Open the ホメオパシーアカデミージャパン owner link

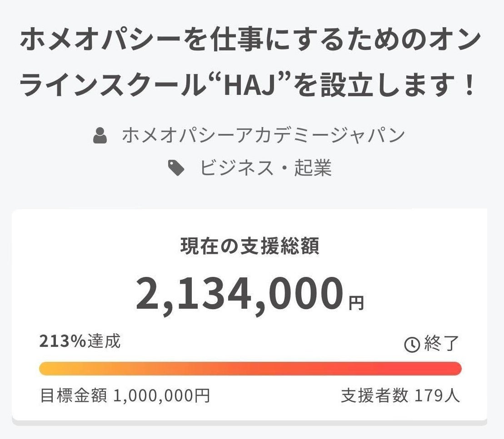pyautogui.click(x=263, y=136)
